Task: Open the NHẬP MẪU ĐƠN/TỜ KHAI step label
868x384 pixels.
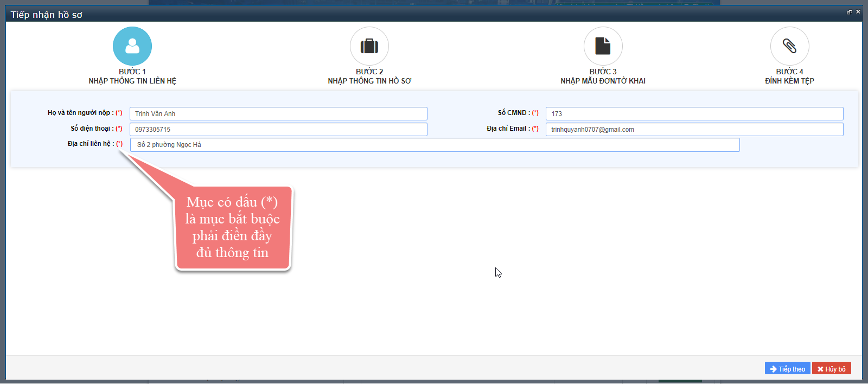Action: click(603, 81)
